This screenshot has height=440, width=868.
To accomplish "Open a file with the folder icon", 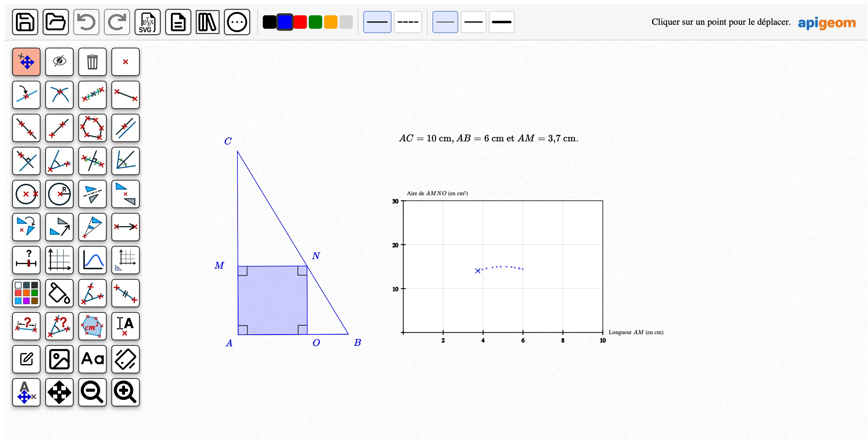I will (x=56, y=22).
